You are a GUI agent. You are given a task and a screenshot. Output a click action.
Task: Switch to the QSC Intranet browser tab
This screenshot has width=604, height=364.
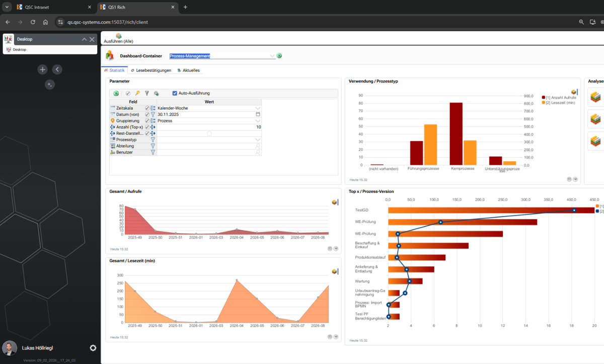coord(53,7)
